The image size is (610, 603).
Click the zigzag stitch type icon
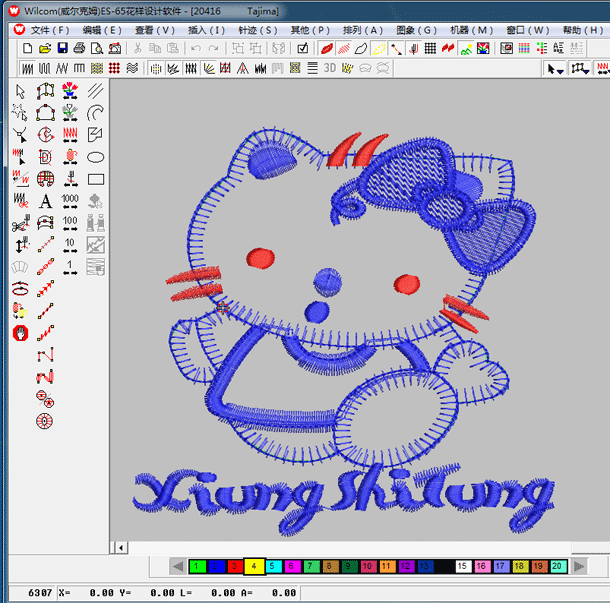[61, 68]
